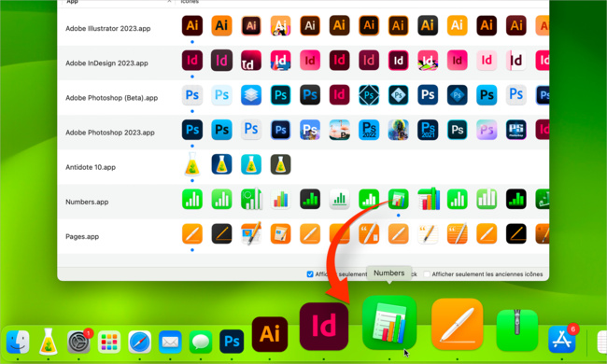Launch Antidote from the Dock
The image size is (607, 364).
[x=48, y=342]
